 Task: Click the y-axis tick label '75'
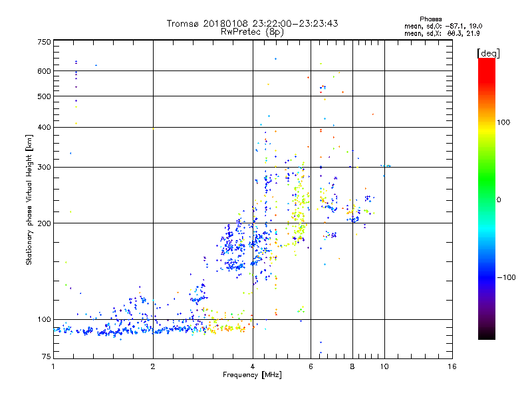pyautogui.click(x=47, y=356)
